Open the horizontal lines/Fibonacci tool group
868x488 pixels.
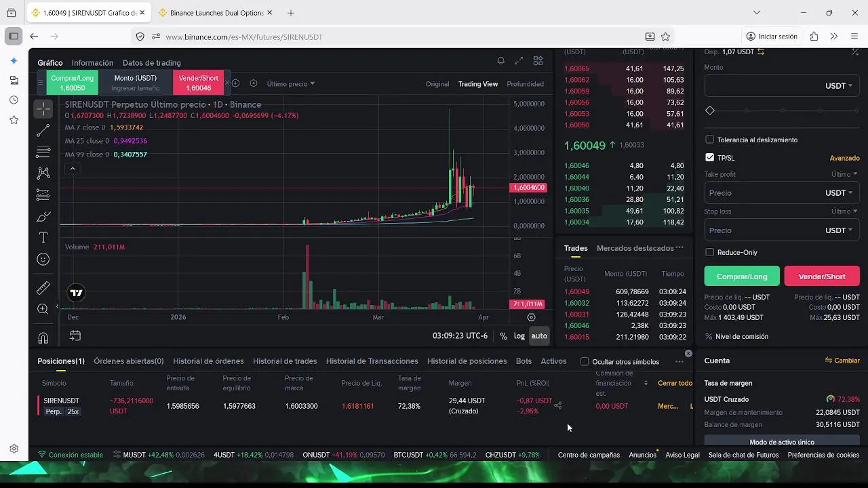coord(43,152)
